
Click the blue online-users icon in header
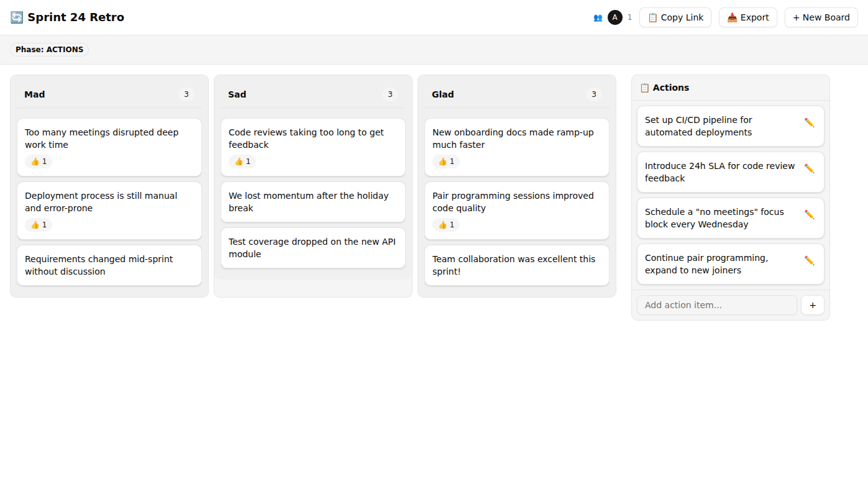597,17
